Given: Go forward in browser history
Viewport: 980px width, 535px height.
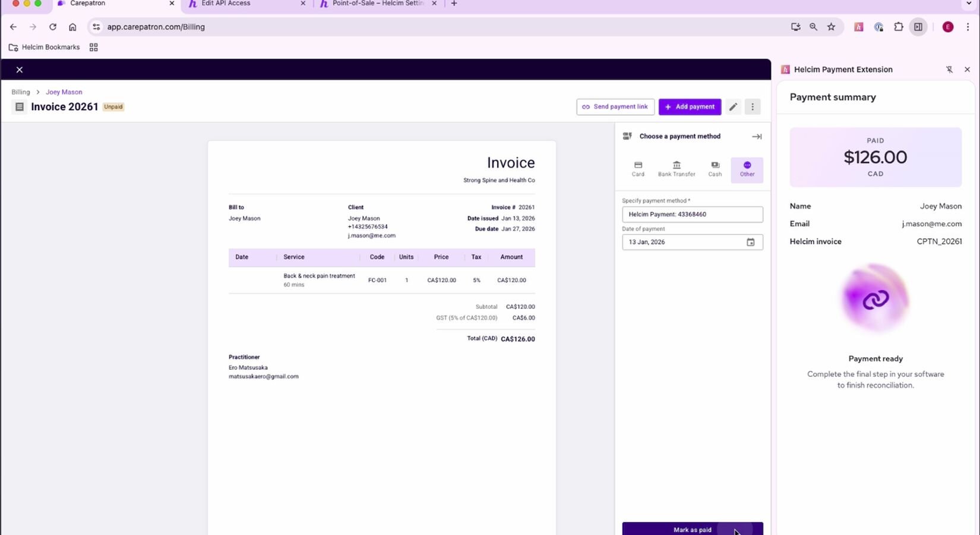Looking at the screenshot, I should click(x=33, y=27).
